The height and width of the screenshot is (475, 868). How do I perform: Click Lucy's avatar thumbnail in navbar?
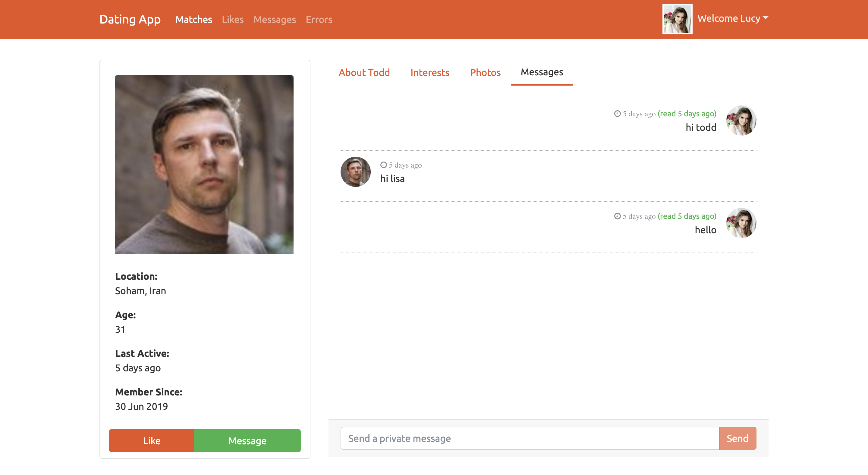(x=677, y=19)
